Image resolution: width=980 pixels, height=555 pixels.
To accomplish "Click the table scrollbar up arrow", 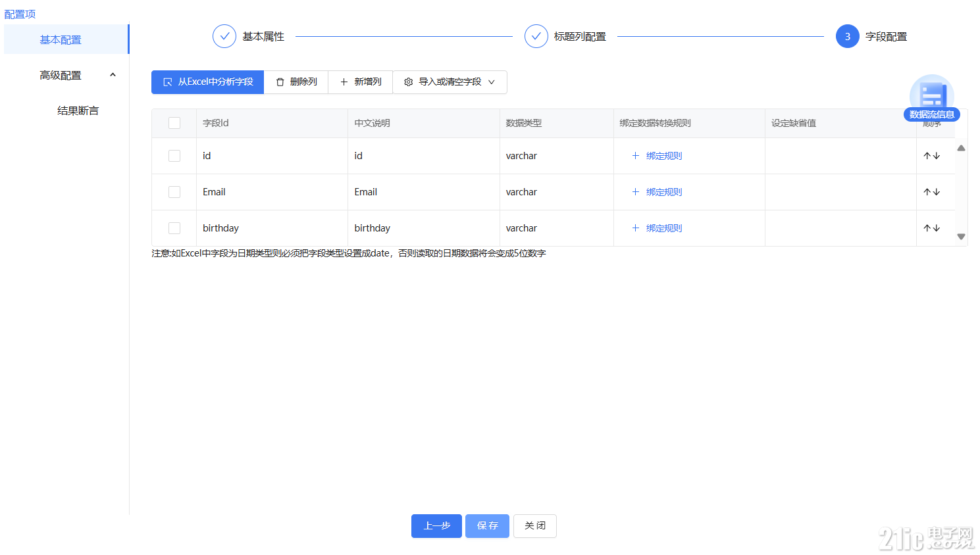I will pos(961,148).
